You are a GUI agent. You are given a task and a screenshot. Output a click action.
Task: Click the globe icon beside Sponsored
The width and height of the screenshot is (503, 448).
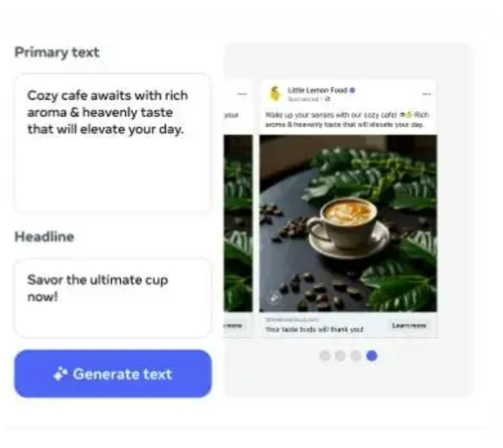[327, 99]
